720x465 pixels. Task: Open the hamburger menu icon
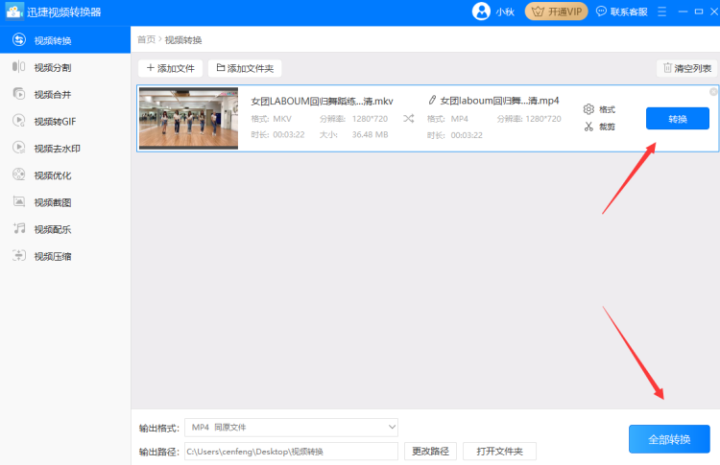662,11
